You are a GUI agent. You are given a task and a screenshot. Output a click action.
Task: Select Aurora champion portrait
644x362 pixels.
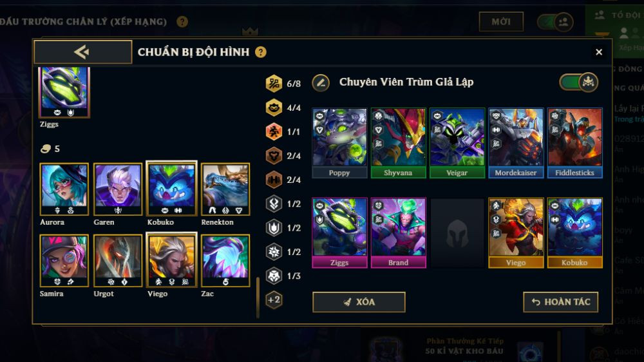pos(64,189)
